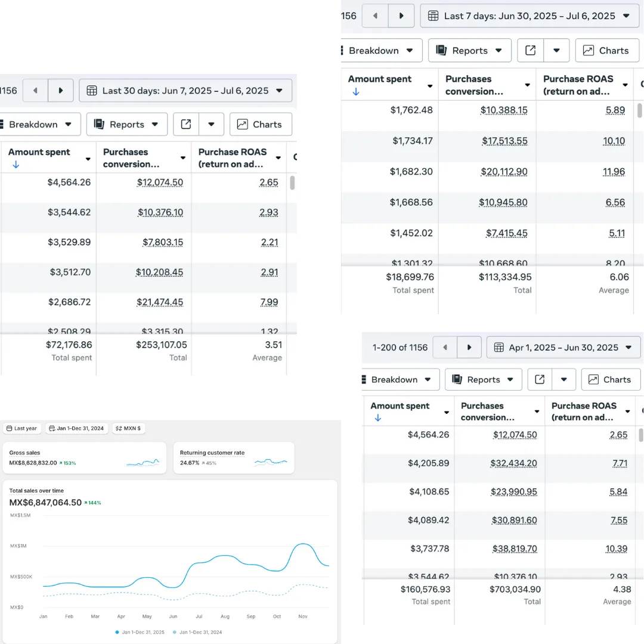Viewport: 644px width, 644px height.
Task: Click purchases value $21,474.45
Action: (x=160, y=302)
